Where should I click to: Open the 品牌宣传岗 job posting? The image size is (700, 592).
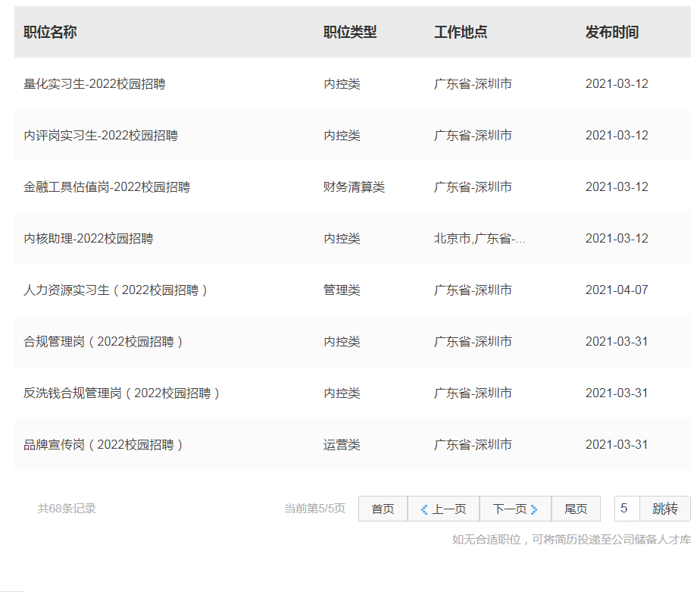103,445
